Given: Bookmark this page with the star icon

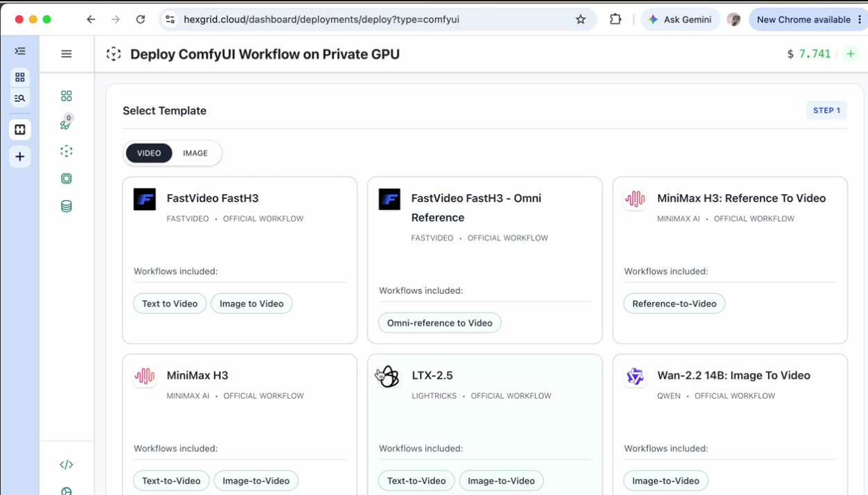Looking at the screenshot, I should click(x=581, y=19).
